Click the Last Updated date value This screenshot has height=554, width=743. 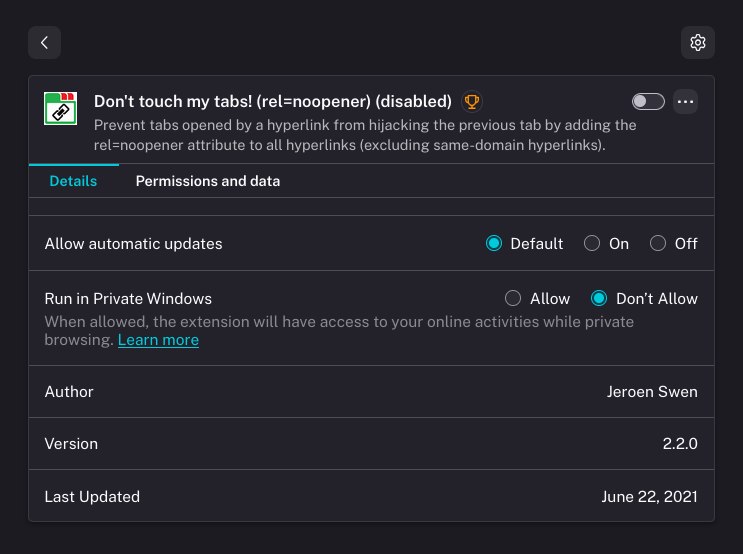coord(649,496)
